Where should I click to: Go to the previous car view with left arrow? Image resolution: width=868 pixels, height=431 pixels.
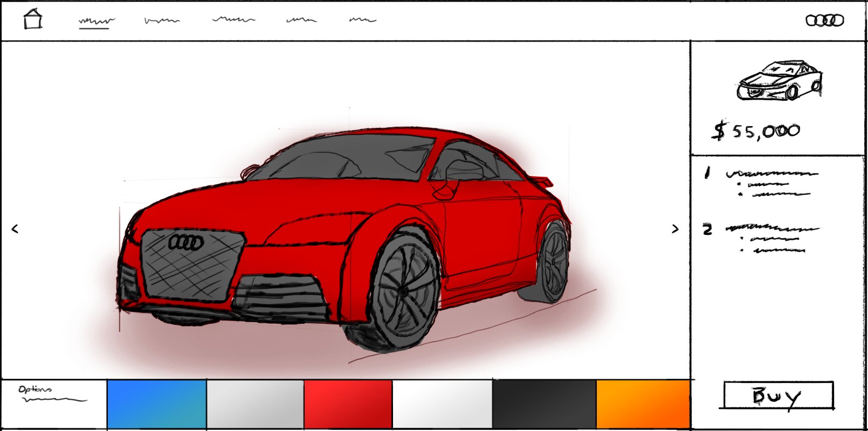[15, 229]
